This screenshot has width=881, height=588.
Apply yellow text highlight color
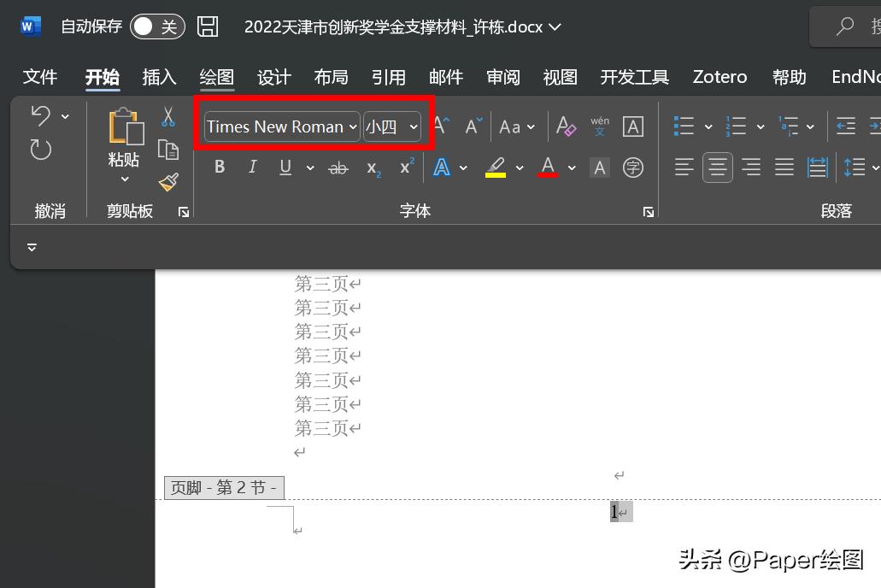[x=496, y=167]
